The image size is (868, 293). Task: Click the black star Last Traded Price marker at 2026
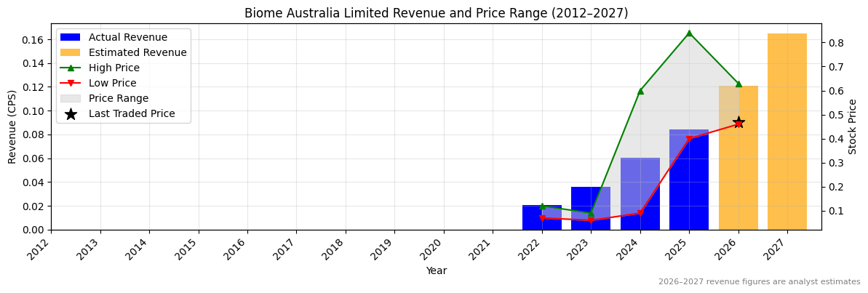click(x=738, y=122)
